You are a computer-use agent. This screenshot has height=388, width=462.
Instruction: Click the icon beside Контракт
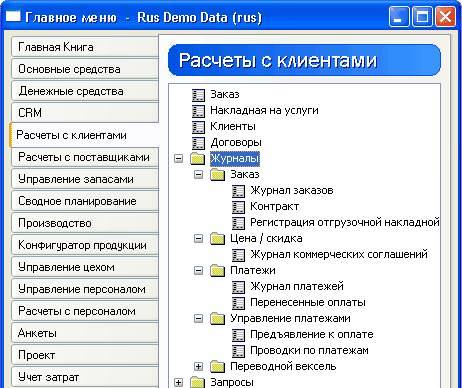coord(238,207)
